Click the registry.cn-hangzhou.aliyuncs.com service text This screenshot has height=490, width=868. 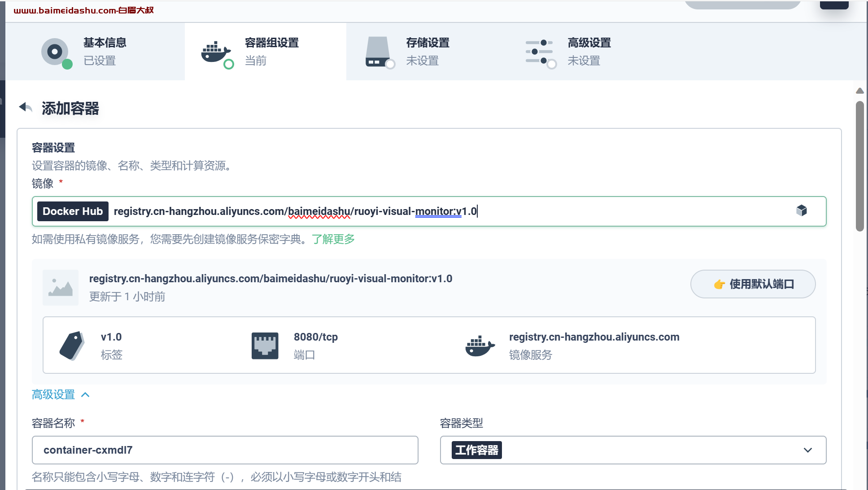pos(594,337)
